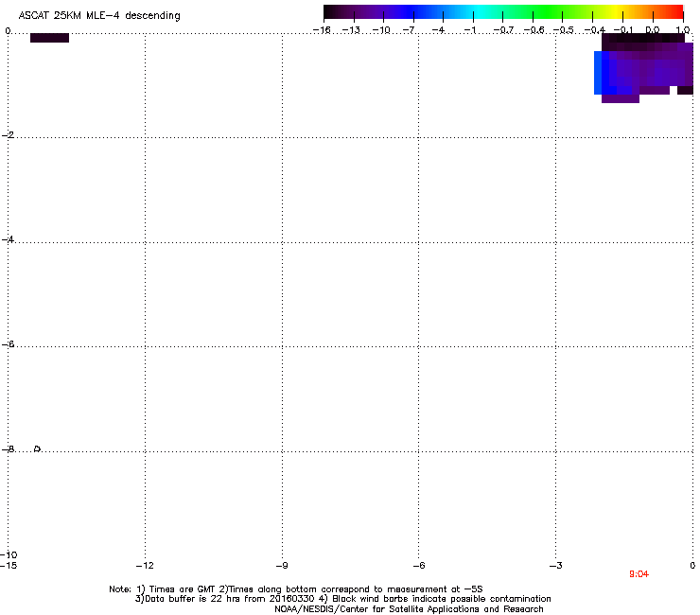Click the -16 colorbar tick label
This screenshot has width=700, height=615.
click(x=322, y=30)
